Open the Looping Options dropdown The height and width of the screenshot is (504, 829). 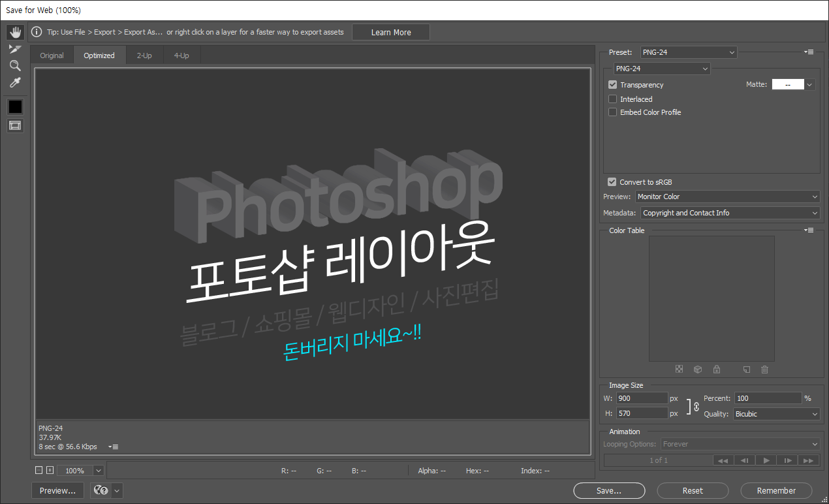click(x=740, y=444)
